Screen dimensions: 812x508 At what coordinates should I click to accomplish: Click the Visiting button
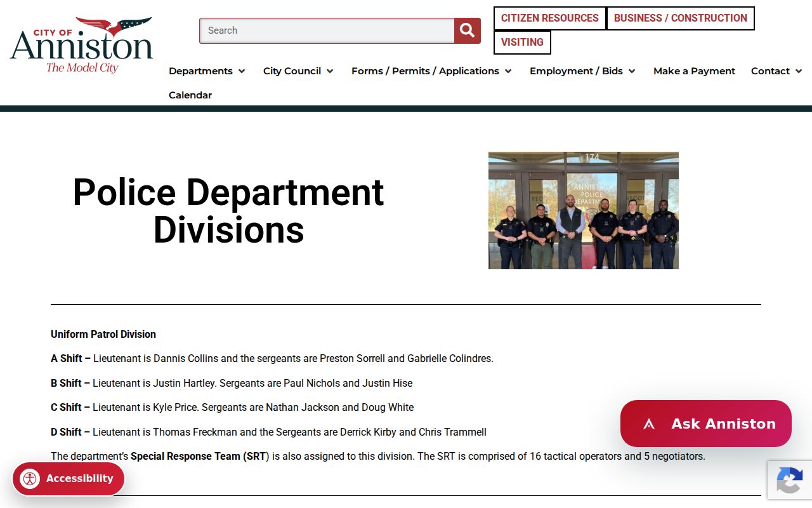pyautogui.click(x=522, y=43)
